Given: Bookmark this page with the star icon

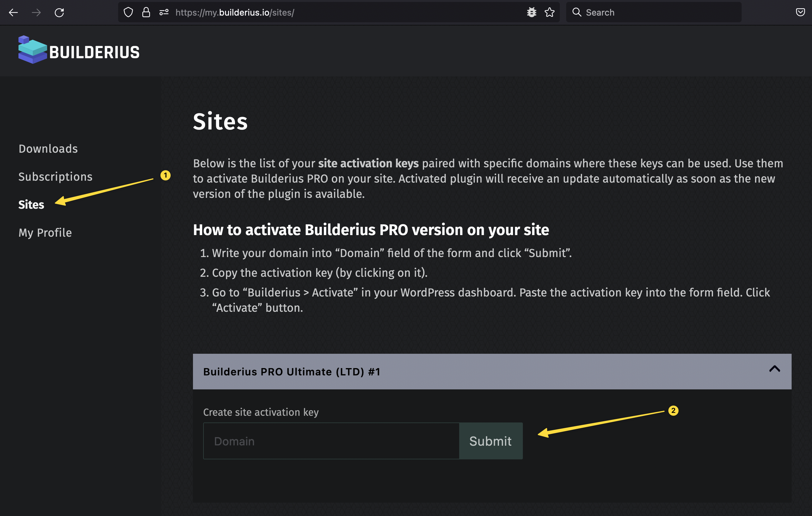Looking at the screenshot, I should [x=550, y=12].
